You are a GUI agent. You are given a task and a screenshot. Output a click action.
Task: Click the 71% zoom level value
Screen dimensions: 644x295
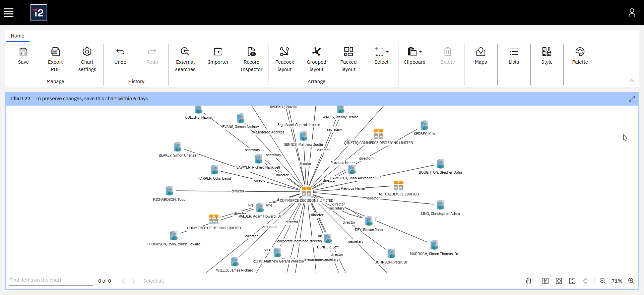[x=617, y=281]
